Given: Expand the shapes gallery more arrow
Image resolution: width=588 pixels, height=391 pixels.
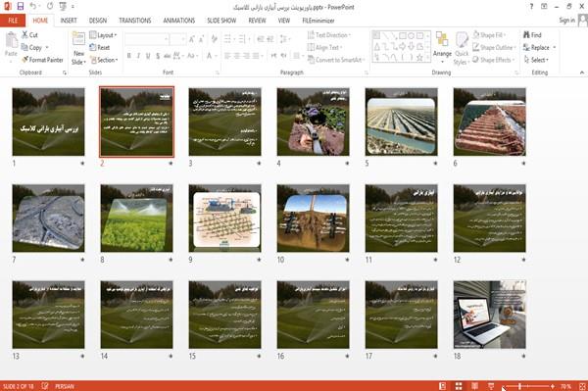Looking at the screenshot, I should click(x=428, y=58).
